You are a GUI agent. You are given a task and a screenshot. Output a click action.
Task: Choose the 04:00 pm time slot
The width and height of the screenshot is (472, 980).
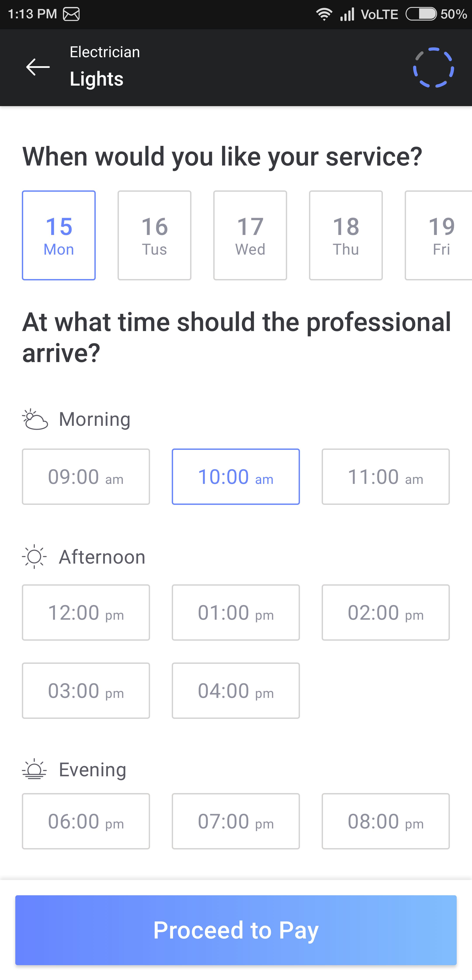tap(236, 690)
